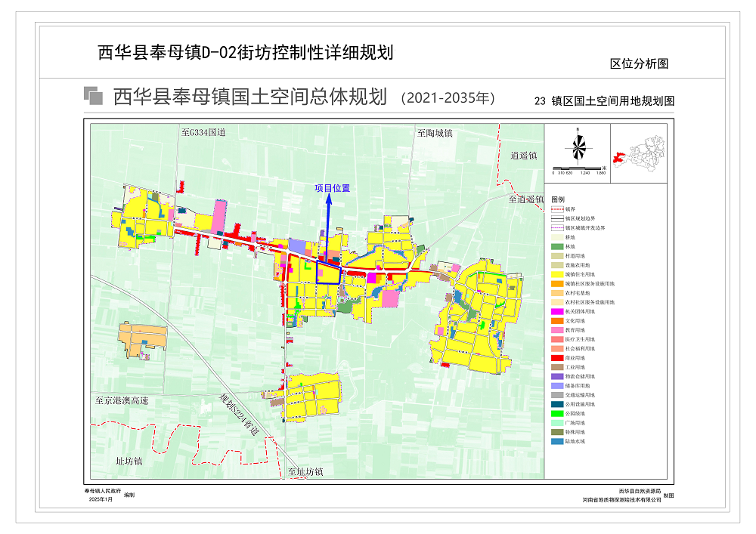Click the gray squares logo beside the plan title
The image size is (756, 534).
pos(94,96)
